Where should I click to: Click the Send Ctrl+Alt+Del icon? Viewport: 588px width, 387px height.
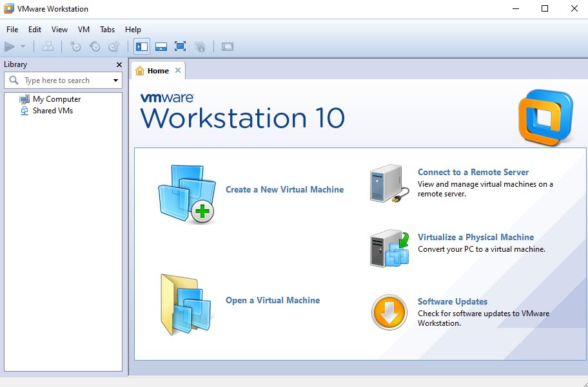click(x=48, y=46)
